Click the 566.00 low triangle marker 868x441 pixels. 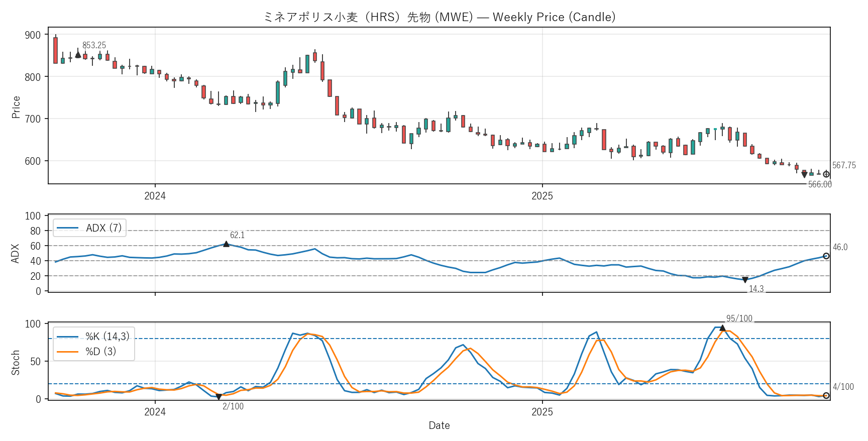click(x=804, y=175)
